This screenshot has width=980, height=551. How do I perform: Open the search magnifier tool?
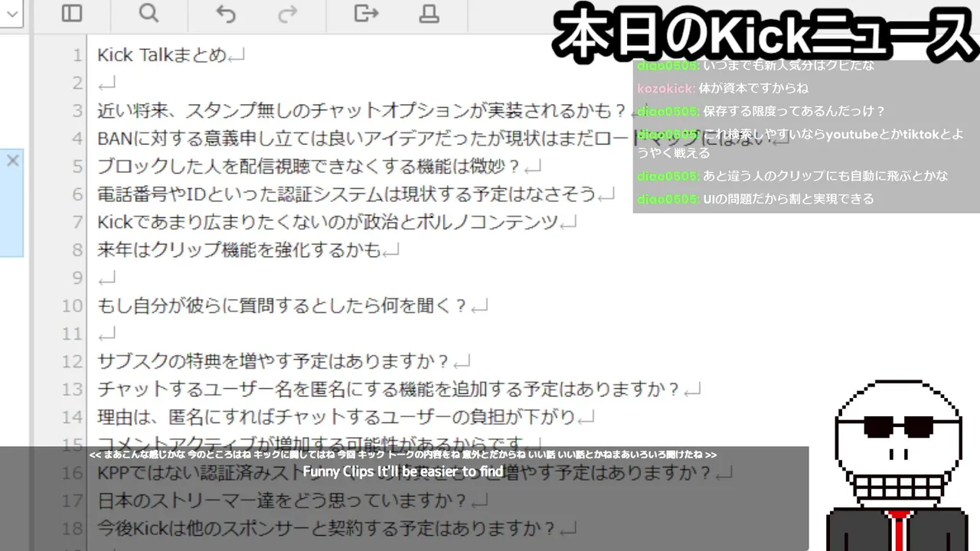(x=149, y=13)
